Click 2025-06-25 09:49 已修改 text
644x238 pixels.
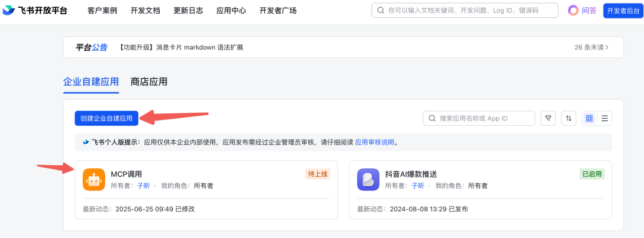tap(155, 209)
